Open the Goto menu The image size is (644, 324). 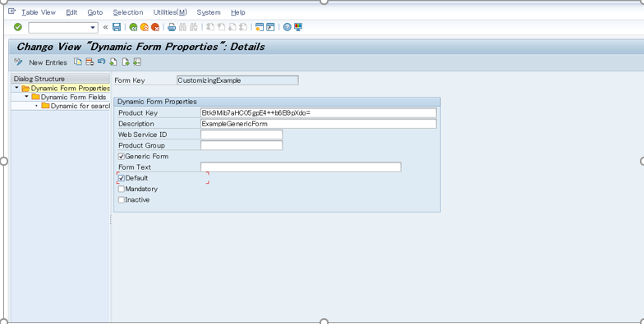tap(95, 12)
